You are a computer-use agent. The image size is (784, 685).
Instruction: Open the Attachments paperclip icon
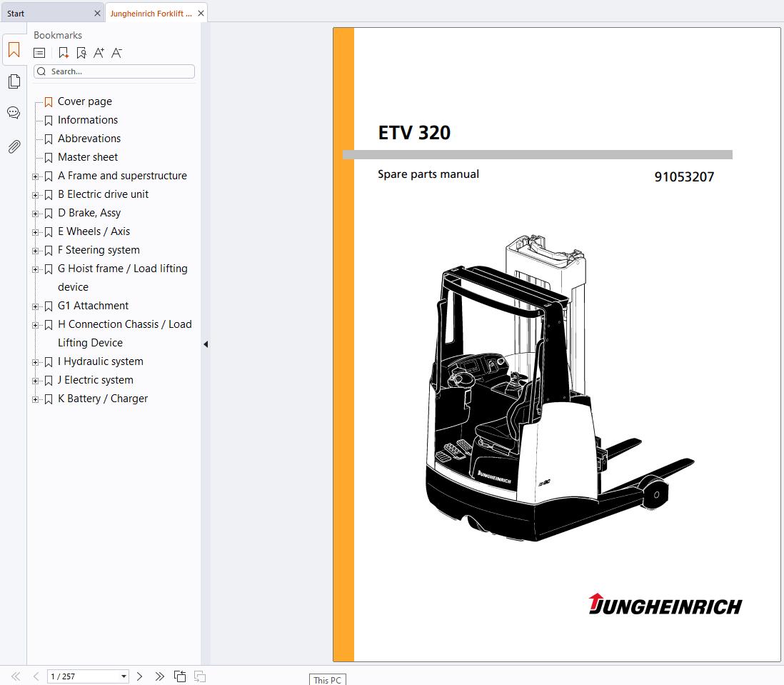14,146
